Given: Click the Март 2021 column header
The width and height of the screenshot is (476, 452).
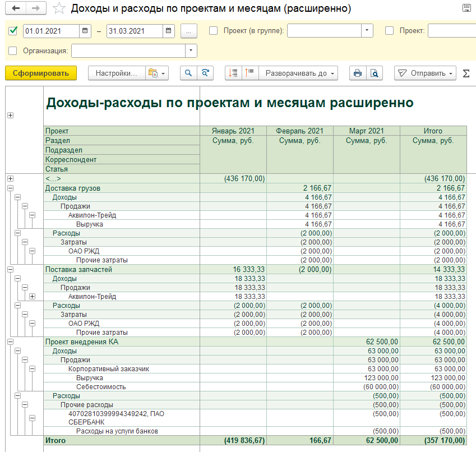Looking at the screenshot, I should (367, 131).
